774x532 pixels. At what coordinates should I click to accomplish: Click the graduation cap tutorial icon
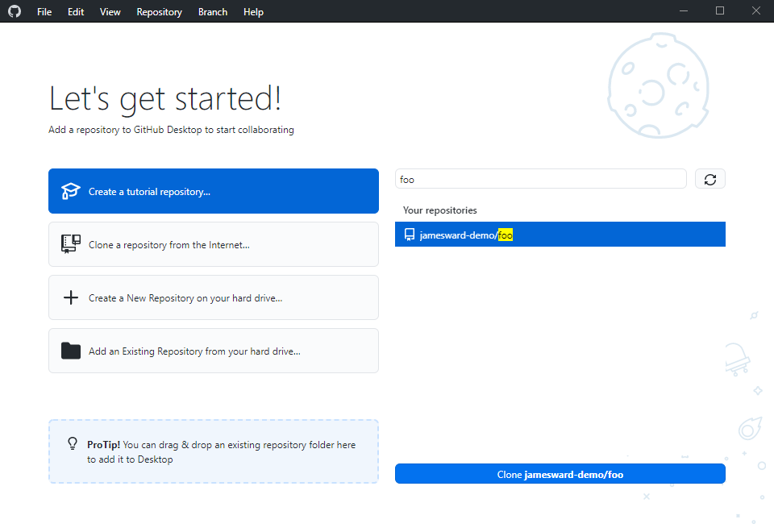[x=71, y=192]
